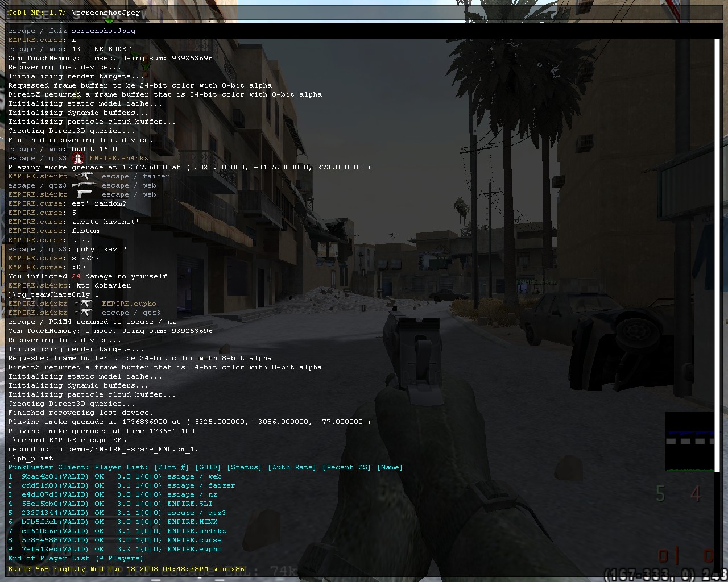Select the screenshotJpeg autocomplete suggestion
Screen dimensions: 728x582
pyautogui.click(x=104, y=31)
